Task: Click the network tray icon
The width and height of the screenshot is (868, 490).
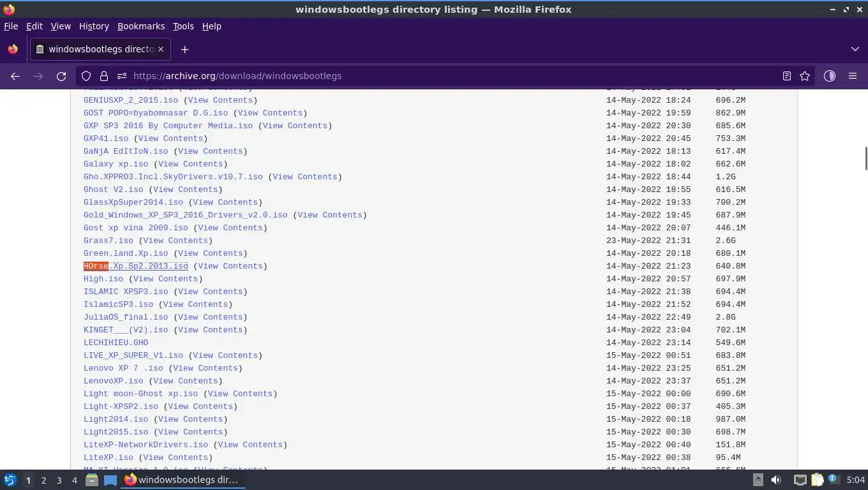Action: [800, 480]
